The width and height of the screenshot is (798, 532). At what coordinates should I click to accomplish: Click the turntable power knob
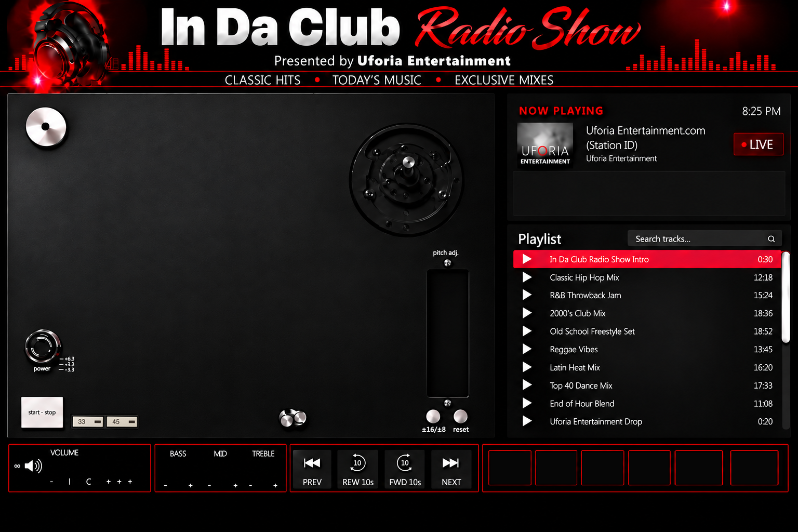[x=43, y=347]
